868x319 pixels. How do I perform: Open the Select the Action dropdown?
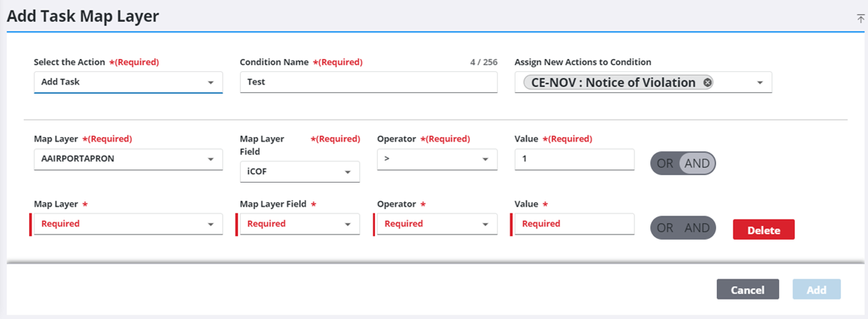point(128,82)
